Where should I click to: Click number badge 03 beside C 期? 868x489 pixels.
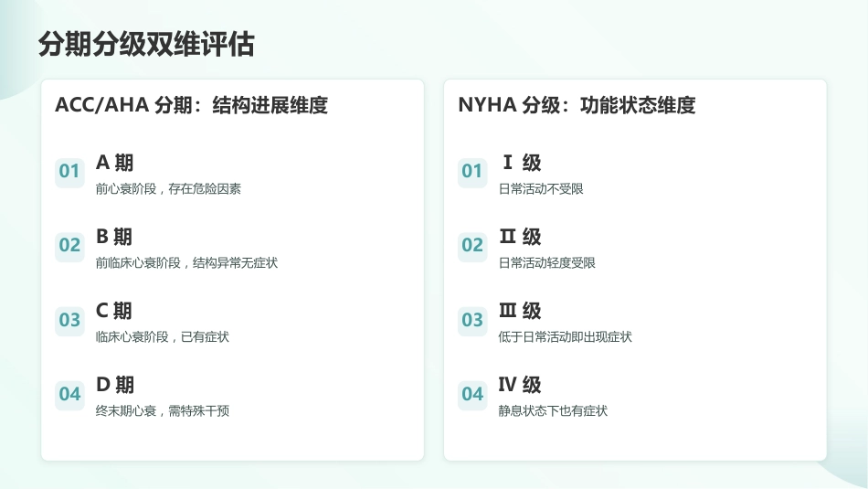69,321
